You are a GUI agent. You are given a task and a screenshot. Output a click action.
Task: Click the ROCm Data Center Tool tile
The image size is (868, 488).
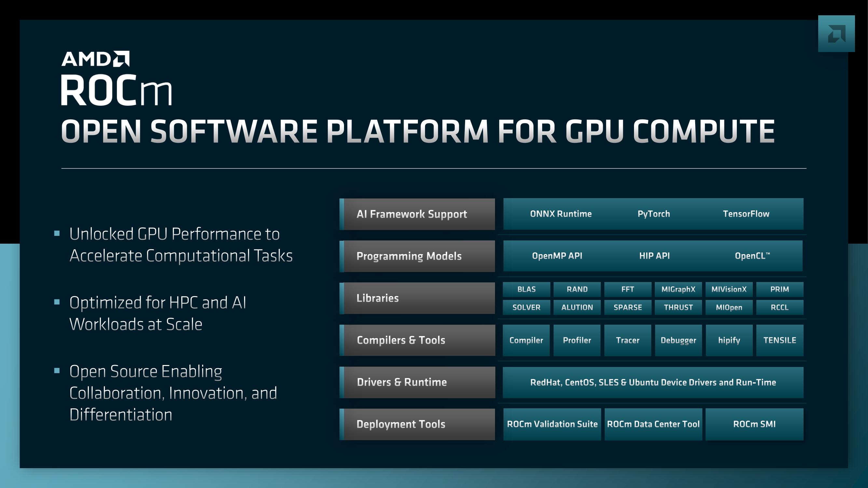(x=653, y=424)
